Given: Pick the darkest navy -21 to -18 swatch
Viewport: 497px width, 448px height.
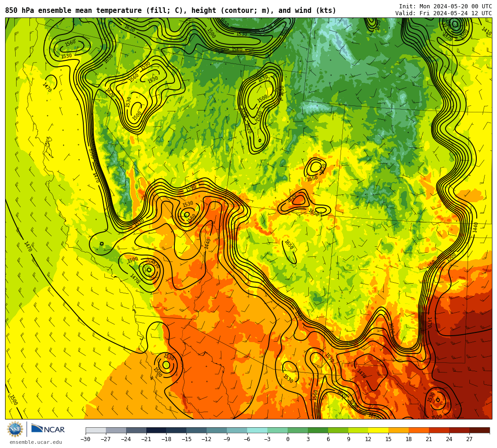Looking at the screenshot, I should point(156,430).
